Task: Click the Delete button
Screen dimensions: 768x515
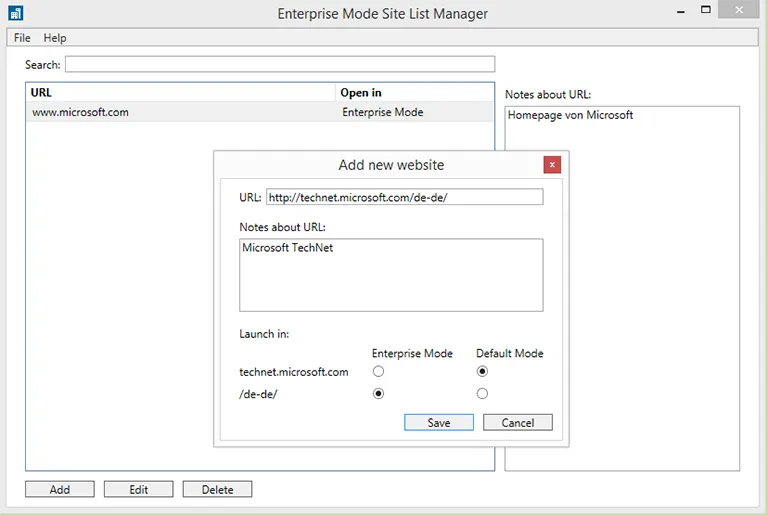Action: (x=217, y=489)
